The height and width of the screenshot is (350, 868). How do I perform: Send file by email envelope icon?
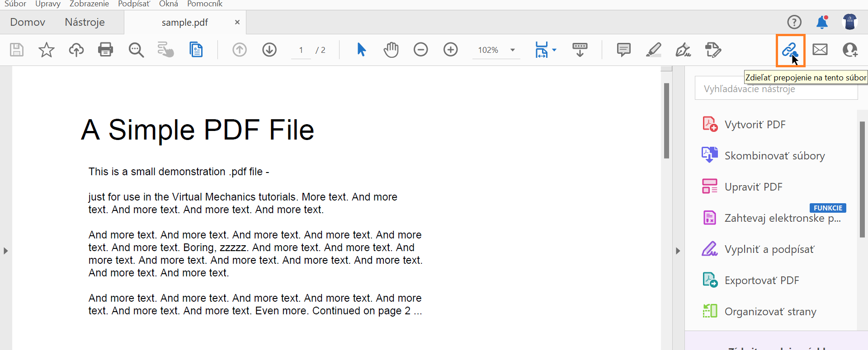[820, 49]
